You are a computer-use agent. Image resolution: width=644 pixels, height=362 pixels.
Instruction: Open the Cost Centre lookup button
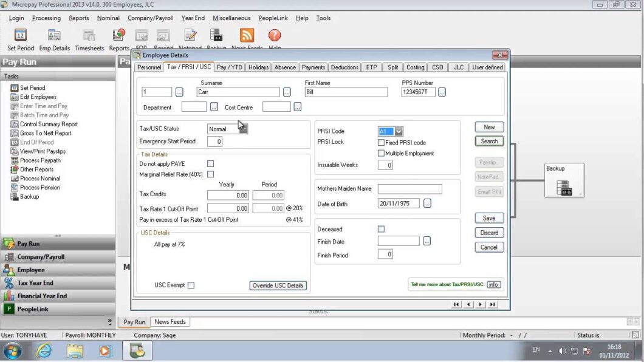[297, 107]
